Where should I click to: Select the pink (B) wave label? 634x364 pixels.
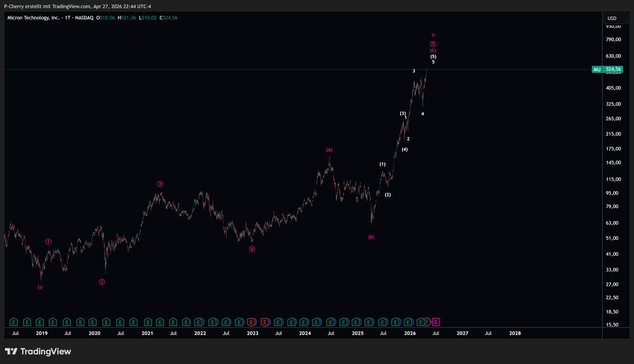click(x=371, y=237)
